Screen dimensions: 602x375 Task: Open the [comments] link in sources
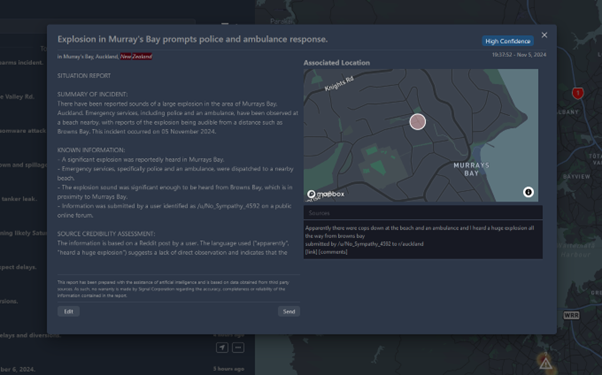coord(333,252)
